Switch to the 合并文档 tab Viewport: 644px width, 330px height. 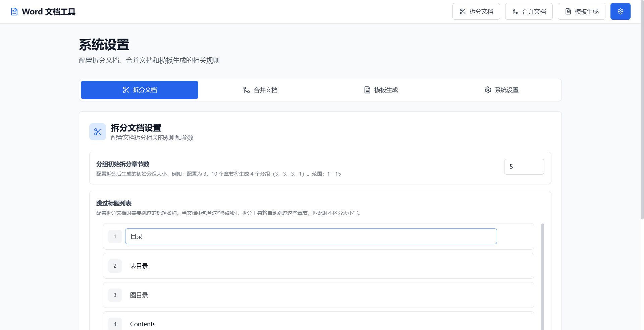coord(260,90)
